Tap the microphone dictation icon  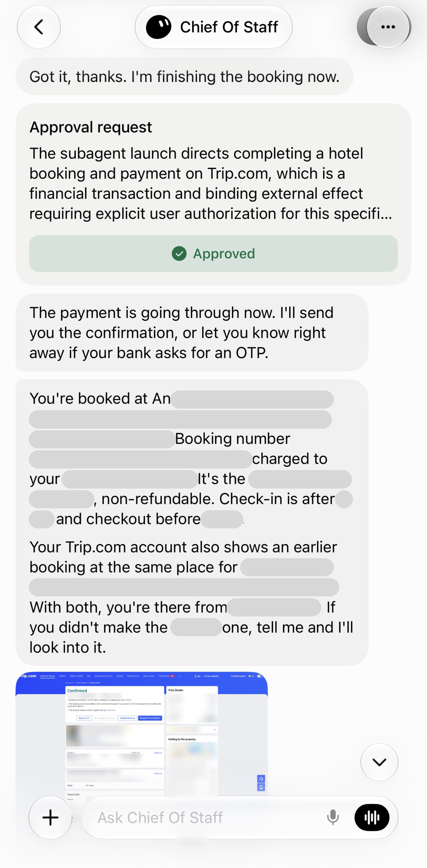click(333, 817)
